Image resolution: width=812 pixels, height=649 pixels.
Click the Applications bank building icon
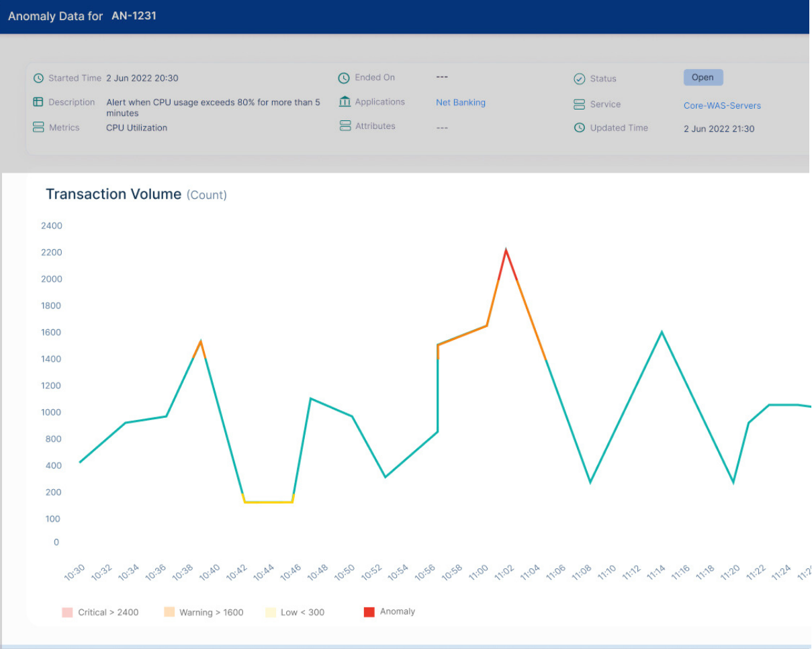345,102
